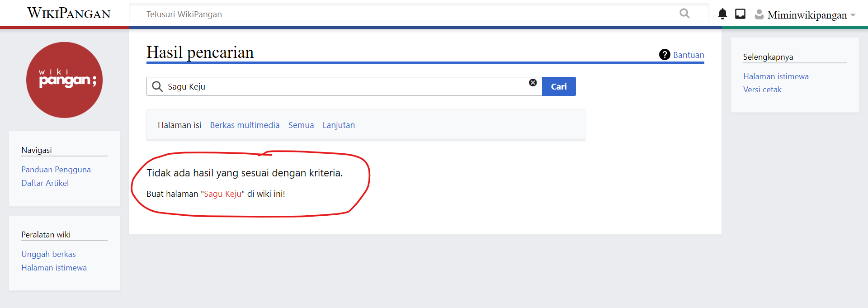This screenshot has height=308, width=868.
Task: Click the round wiki pangan logo
Action: pos(65,80)
